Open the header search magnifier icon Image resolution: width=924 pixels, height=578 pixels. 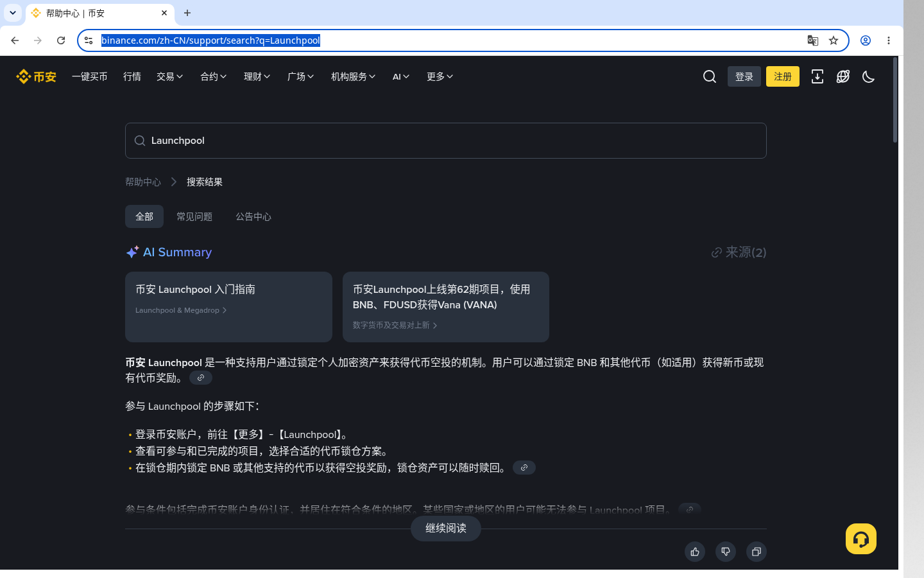(710, 76)
